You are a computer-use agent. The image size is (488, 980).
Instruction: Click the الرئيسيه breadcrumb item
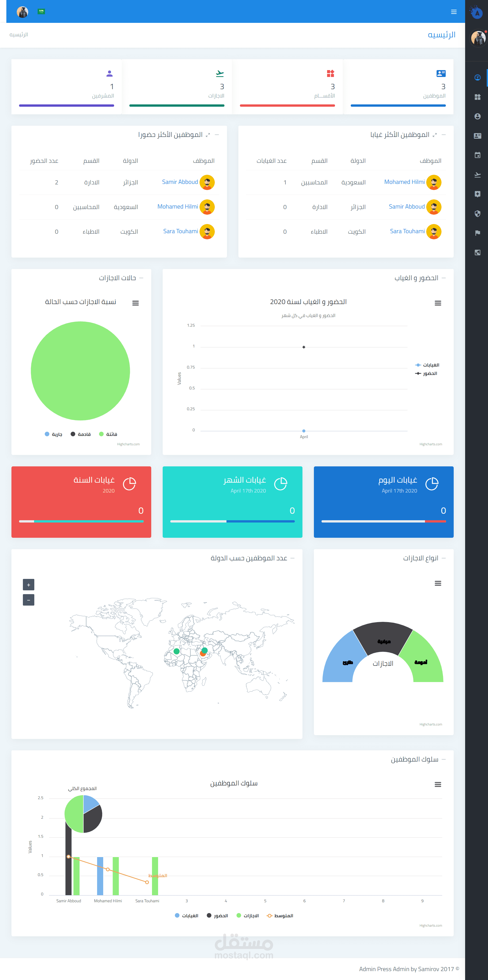[19, 35]
